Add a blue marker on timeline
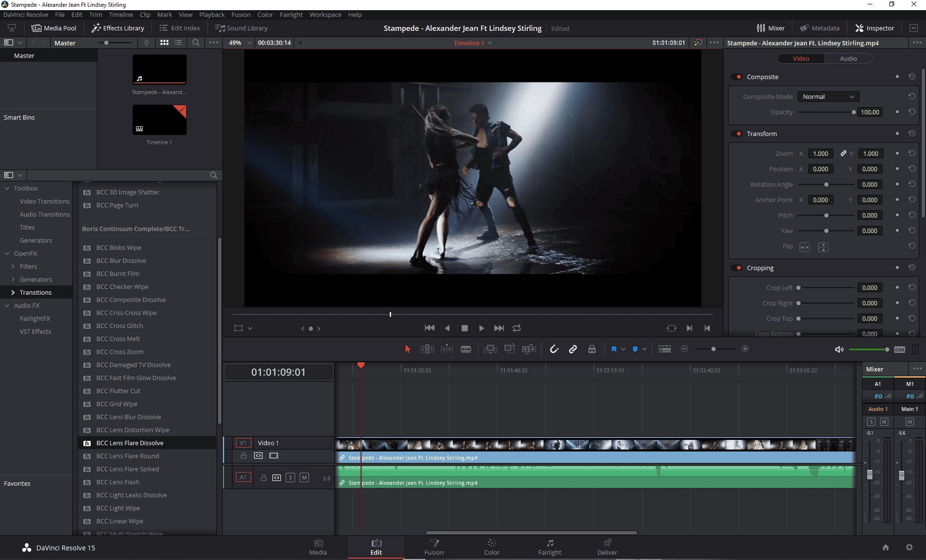This screenshot has width=926, height=560. coord(635,349)
